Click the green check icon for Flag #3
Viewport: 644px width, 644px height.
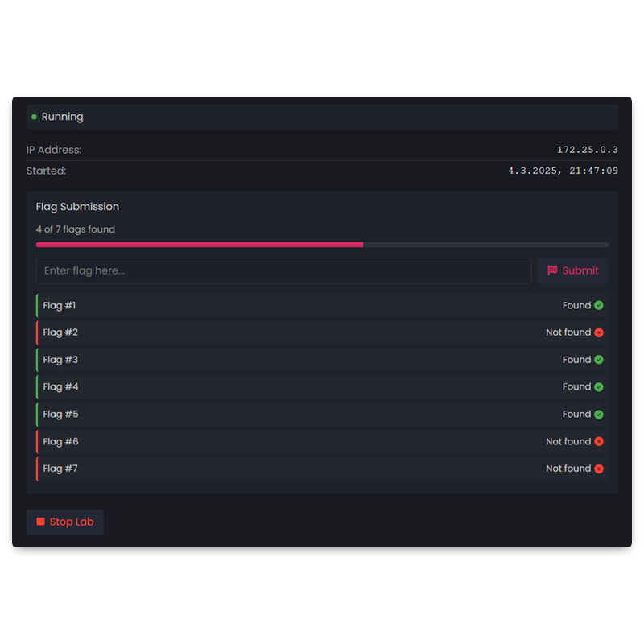(x=599, y=360)
